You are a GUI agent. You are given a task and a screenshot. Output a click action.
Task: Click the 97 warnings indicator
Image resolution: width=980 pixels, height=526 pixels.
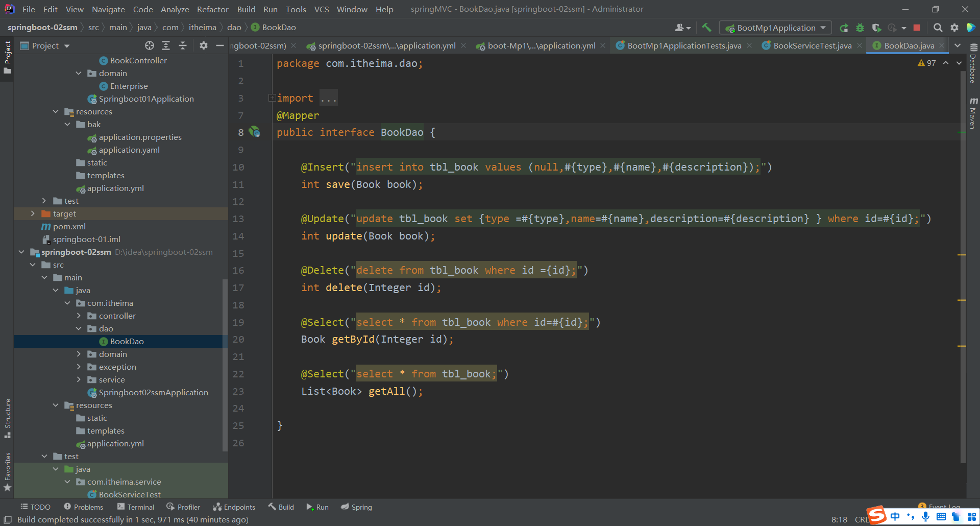pos(926,63)
